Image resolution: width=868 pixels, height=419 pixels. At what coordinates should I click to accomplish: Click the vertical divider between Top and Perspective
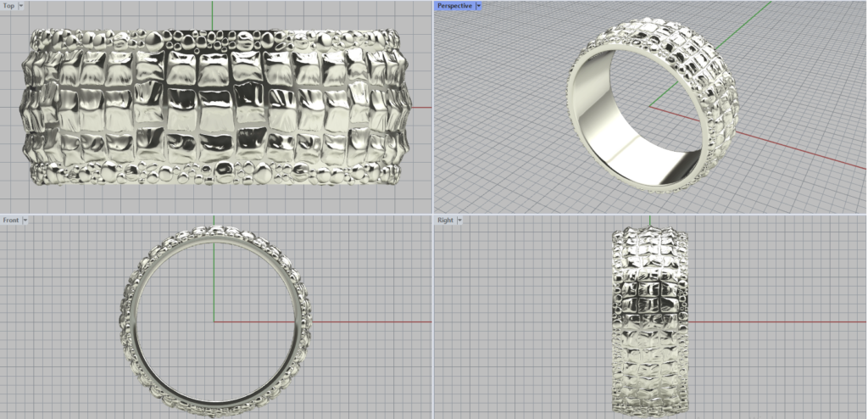click(432, 106)
